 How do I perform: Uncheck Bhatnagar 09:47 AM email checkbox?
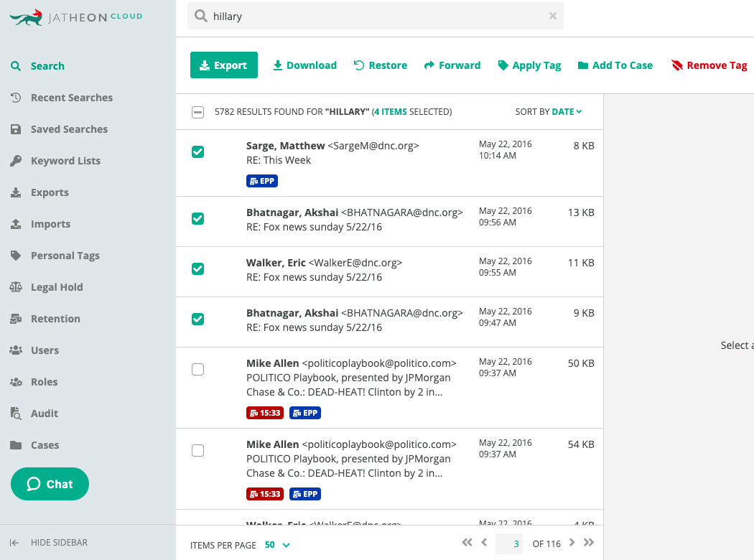[x=197, y=319]
